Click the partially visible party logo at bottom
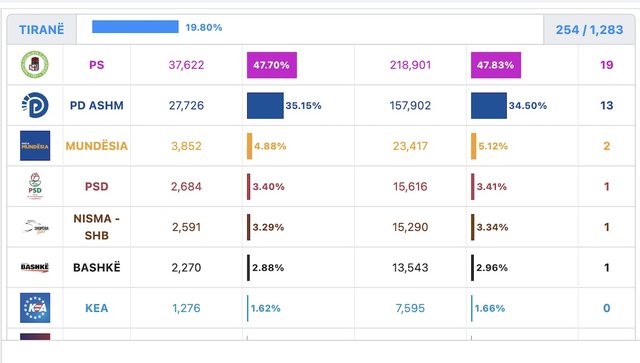The image size is (640, 363). [x=35, y=337]
